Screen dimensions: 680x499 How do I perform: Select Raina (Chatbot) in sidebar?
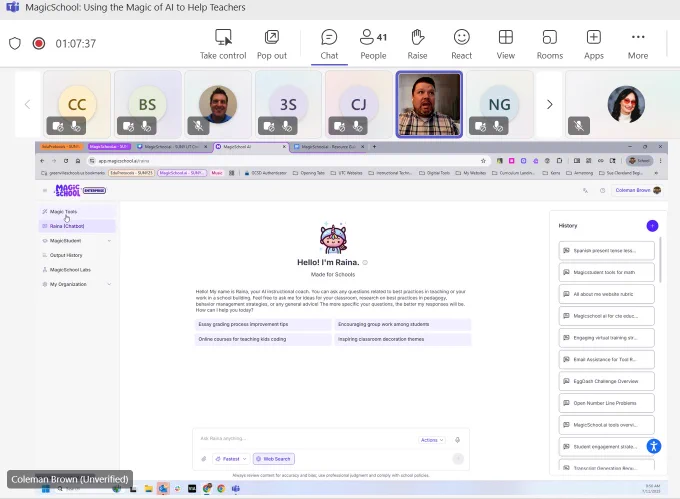(x=77, y=226)
